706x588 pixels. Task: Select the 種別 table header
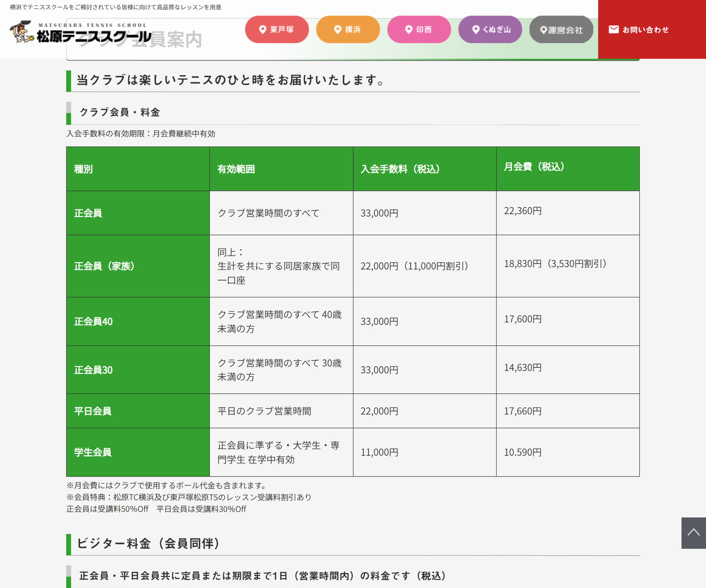click(x=138, y=169)
